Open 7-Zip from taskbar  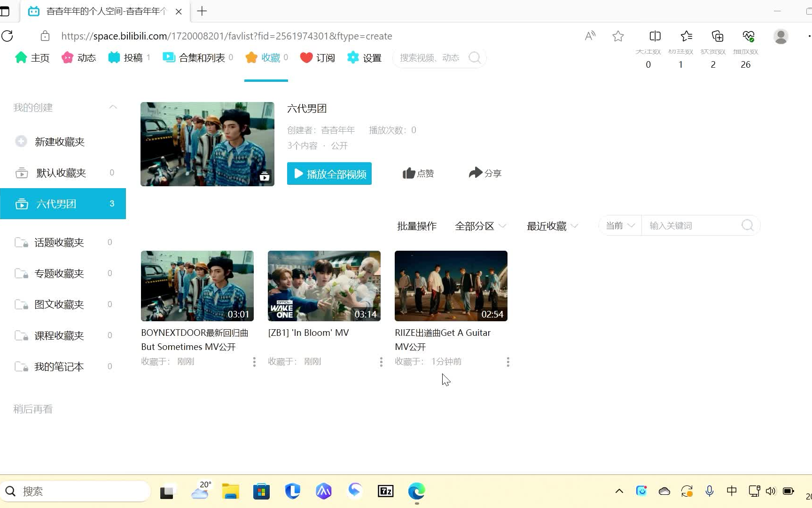coord(386,492)
